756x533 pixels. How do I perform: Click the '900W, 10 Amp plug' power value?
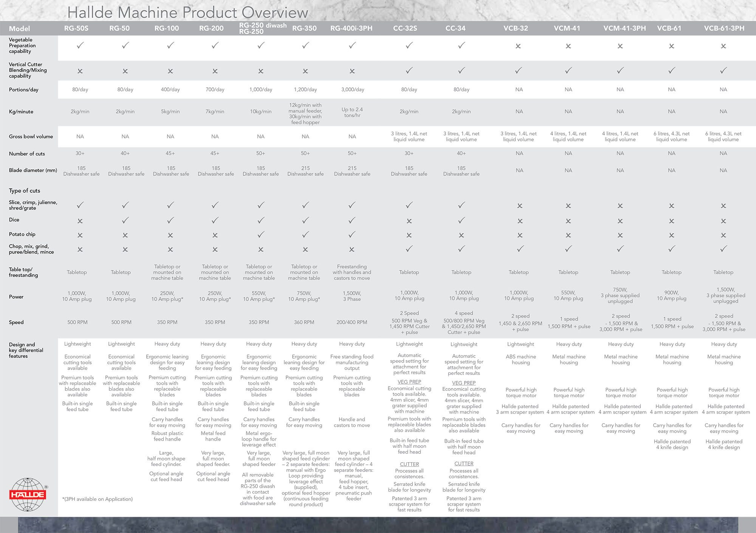coord(672,295)
